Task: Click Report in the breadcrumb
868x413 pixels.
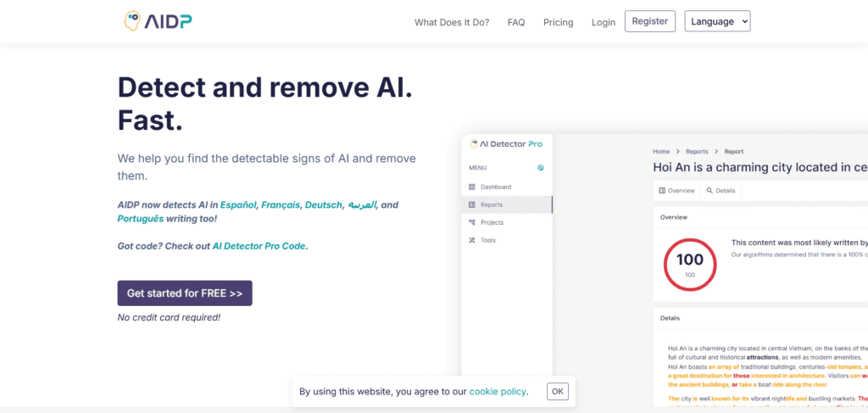Action: point(734,151)
